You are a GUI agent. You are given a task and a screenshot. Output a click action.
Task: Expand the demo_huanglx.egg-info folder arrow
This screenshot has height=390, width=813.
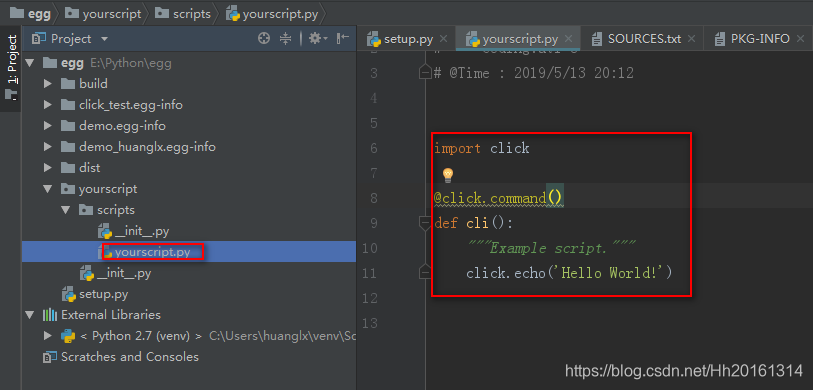pos(48,147)
